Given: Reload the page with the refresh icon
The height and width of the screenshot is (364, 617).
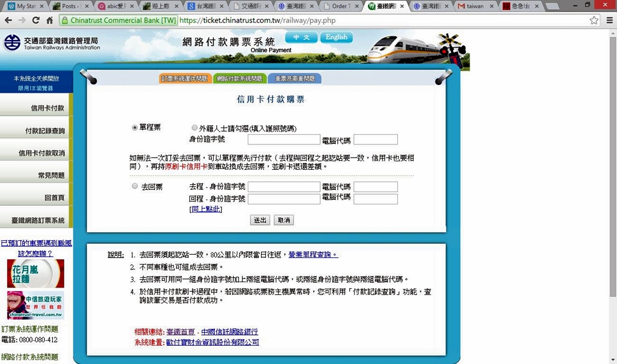Looking at the screenshot, I should tap(36, 20).
